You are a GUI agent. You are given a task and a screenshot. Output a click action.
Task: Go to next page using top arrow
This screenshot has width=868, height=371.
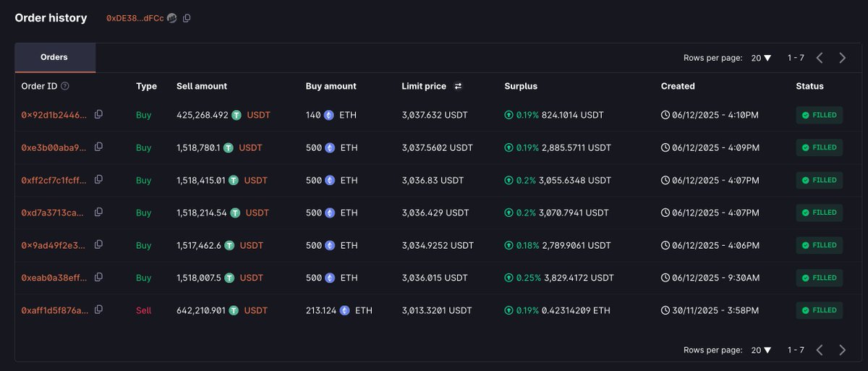coord(842,58)
